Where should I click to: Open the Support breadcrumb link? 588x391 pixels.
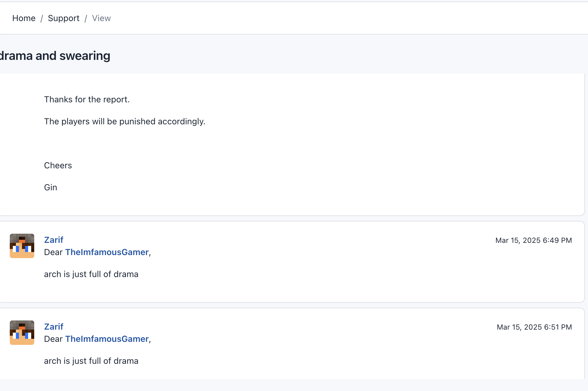click(64, 18)
